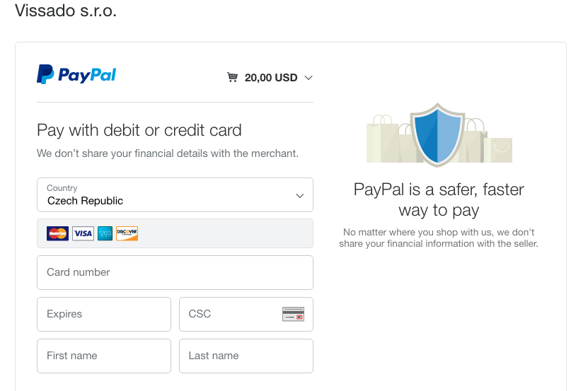Click the shopping cart icon
The width and height of the screenshot is (588, 391).
232,77
